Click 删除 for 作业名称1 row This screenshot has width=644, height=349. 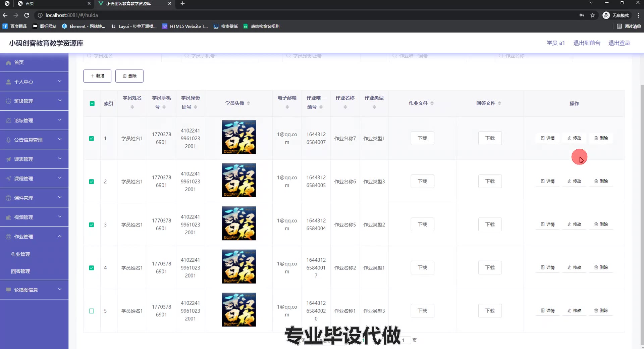point(601,311)
